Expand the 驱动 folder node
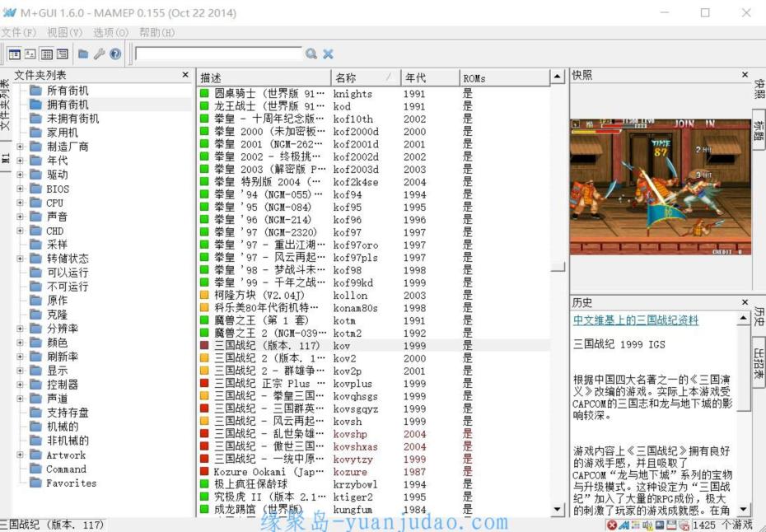 point(20,175)
